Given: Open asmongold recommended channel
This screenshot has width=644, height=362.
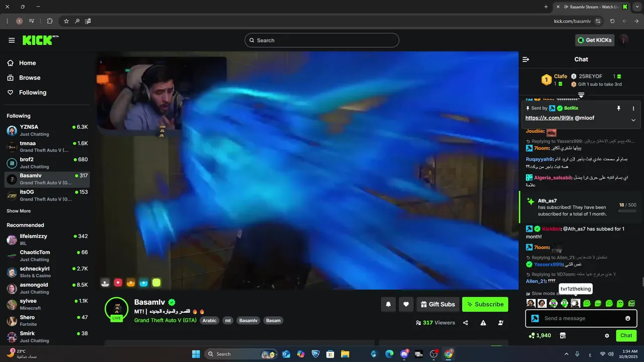Looking at the screenshot, I should (x=47, y=289).
